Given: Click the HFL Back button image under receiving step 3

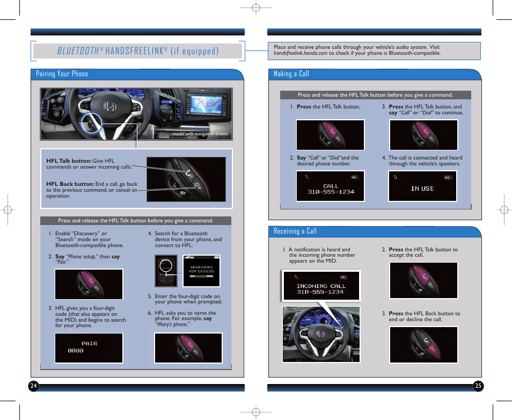Looking at the screenshot, I should coord(423,344).
